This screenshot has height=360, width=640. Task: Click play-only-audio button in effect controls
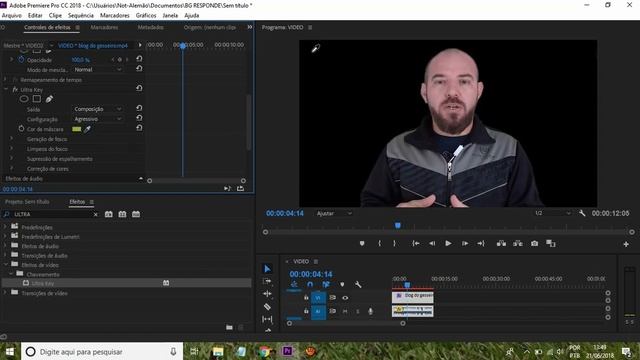click(x=227, y=188)
